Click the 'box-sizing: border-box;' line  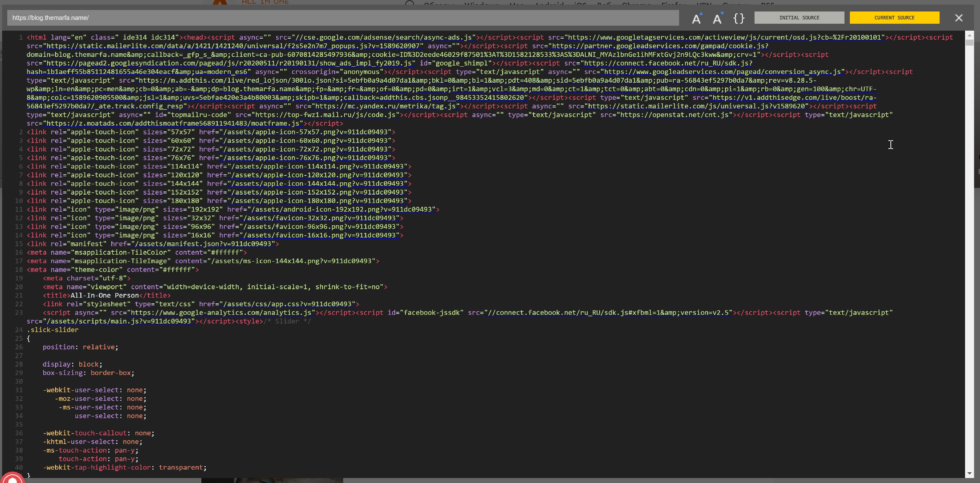pos(88,373)
